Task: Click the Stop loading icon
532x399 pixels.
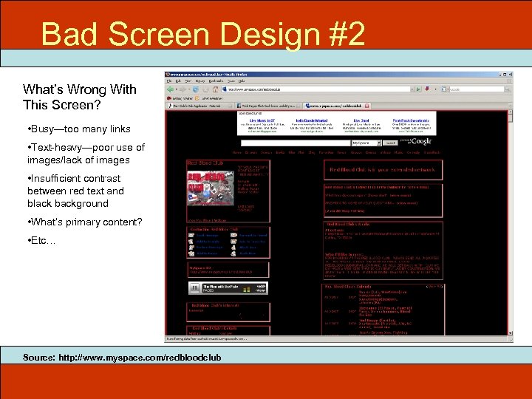Action: click(205, 89)
